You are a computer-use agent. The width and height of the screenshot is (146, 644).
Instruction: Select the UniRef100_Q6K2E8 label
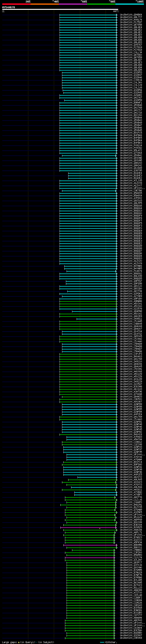tap(131, 316)
